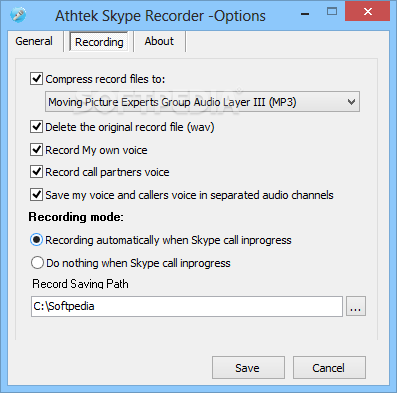Expand the MP3 compression format dropdown
Image resolution: width=397 pixels, height=393 pixels.
[202, 102]
